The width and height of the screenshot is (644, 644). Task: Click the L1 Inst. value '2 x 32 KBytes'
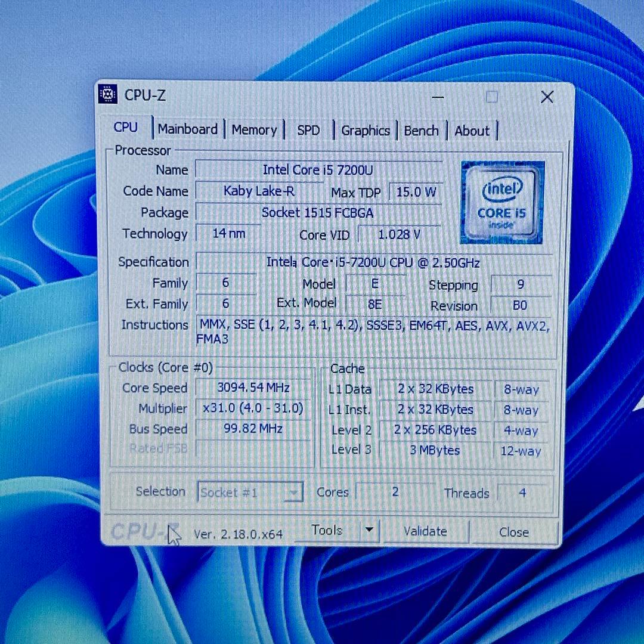click(x=435, y=410)
